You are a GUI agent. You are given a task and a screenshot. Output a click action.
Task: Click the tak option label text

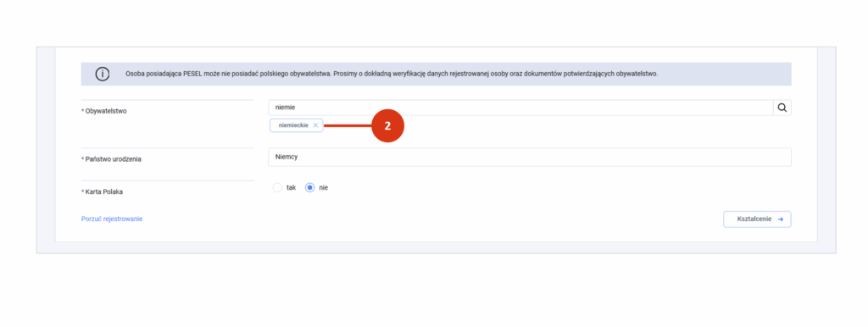pyautogui.click(x=292, y=187)
